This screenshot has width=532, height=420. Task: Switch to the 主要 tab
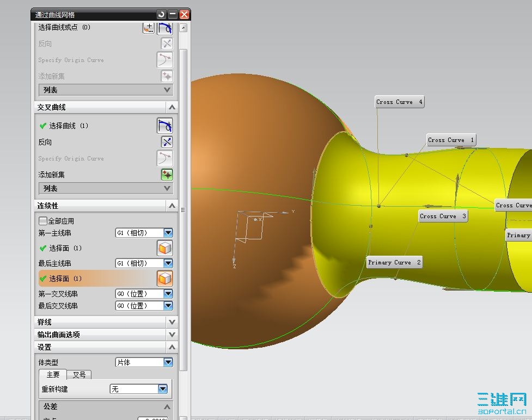(53, 375)
